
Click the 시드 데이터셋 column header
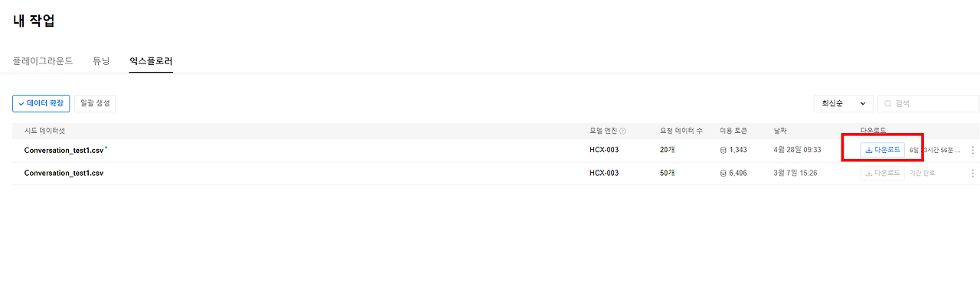(44, 131)
